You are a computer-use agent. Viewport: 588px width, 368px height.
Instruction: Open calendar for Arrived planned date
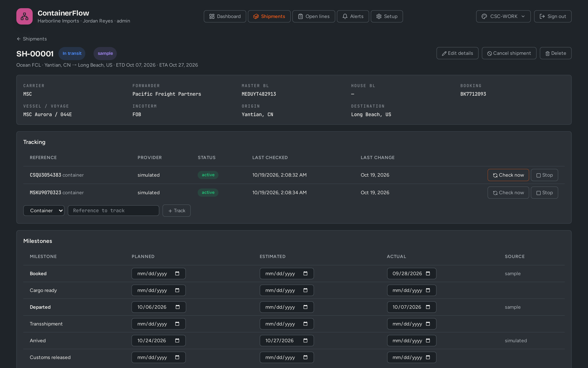(177, 341)
